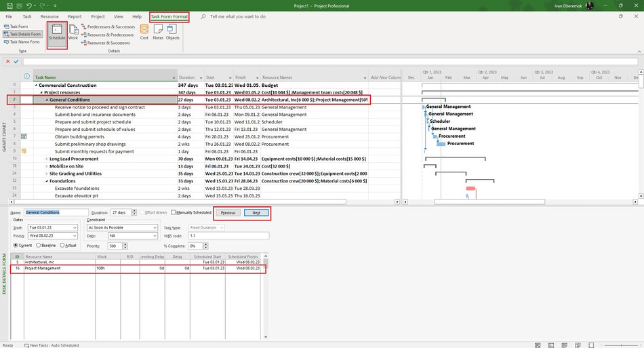
Task: Click the Redo arrow icon
Action: tap(43, 5)
